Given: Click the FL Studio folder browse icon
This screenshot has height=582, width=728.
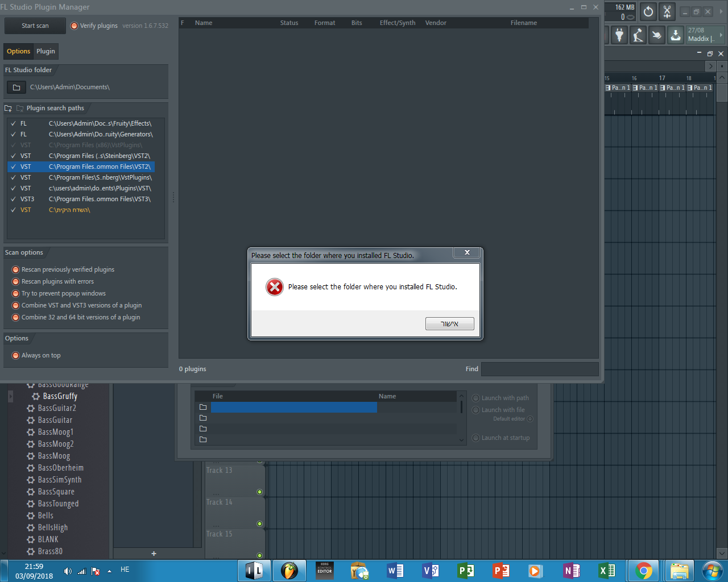Looking at the screenshot, I should [16, 88].
